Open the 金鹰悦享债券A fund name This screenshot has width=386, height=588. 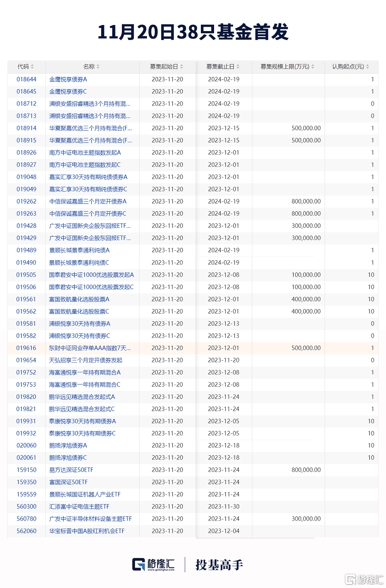click(x=68, y=79)
